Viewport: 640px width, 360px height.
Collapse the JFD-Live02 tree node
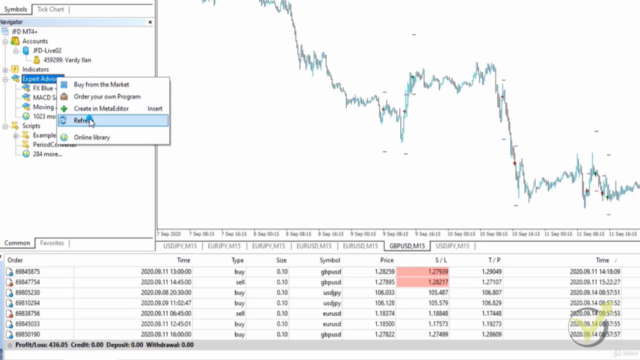tap(16, 51)
